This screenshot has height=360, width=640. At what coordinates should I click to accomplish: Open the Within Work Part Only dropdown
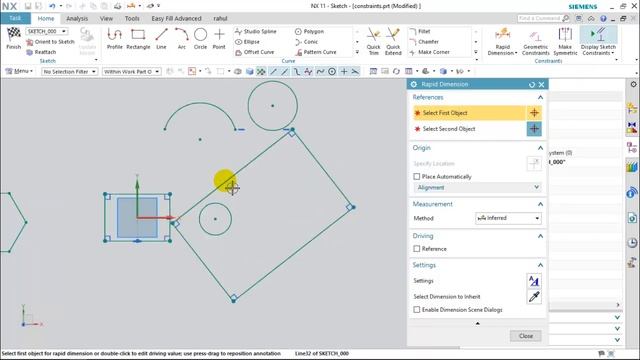[x=131, y=71]
